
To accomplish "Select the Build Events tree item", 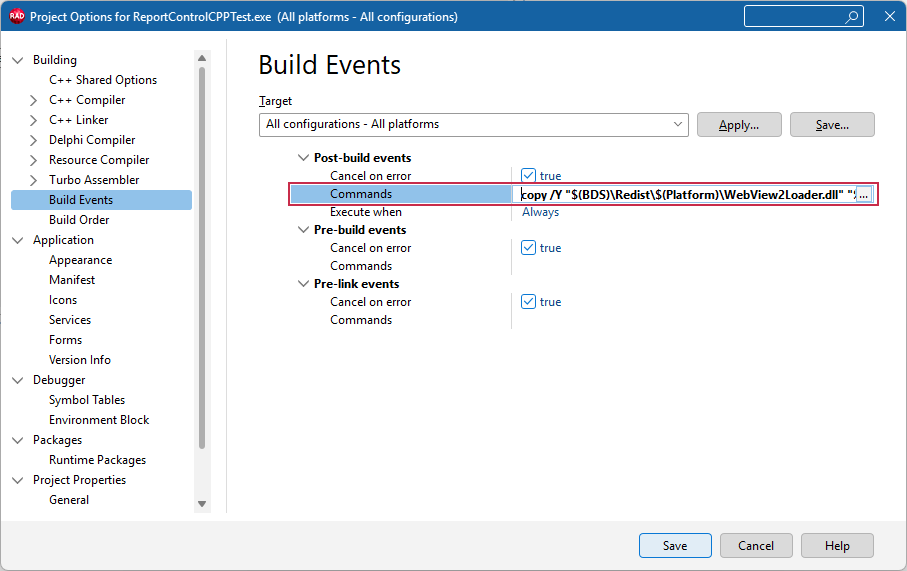I will [x=101, y=200].
